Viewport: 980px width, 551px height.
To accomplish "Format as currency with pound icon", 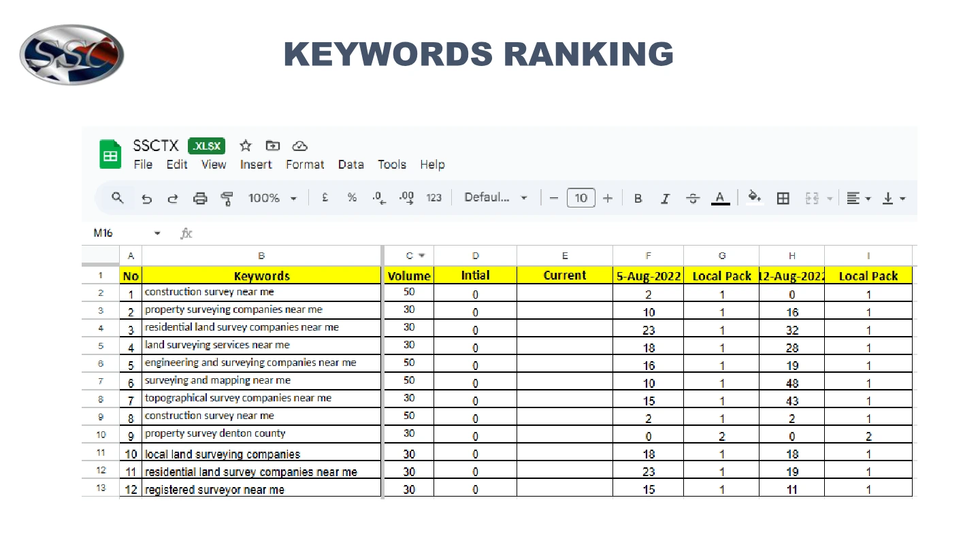I will 325,198.
